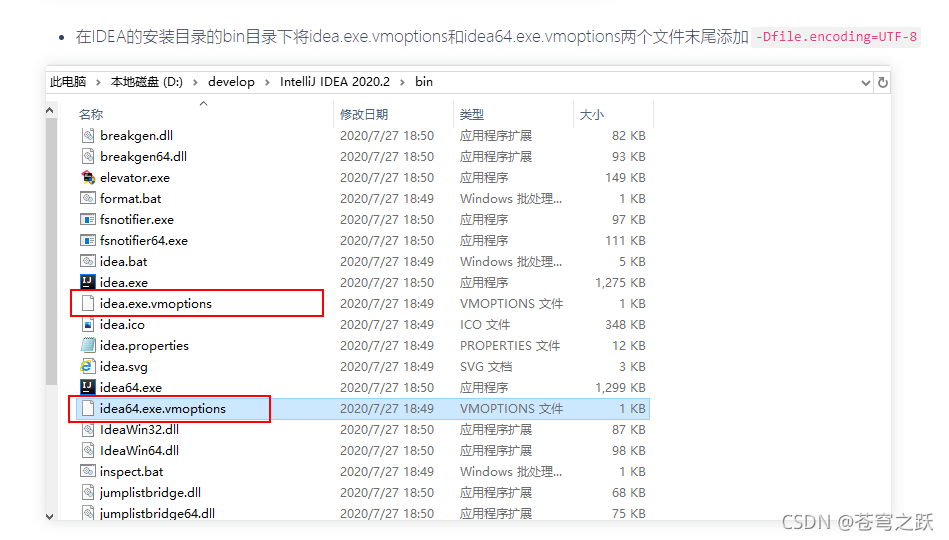949x540 pixels.
Task: Select file name inspect.bat
Action: [131, 472]
